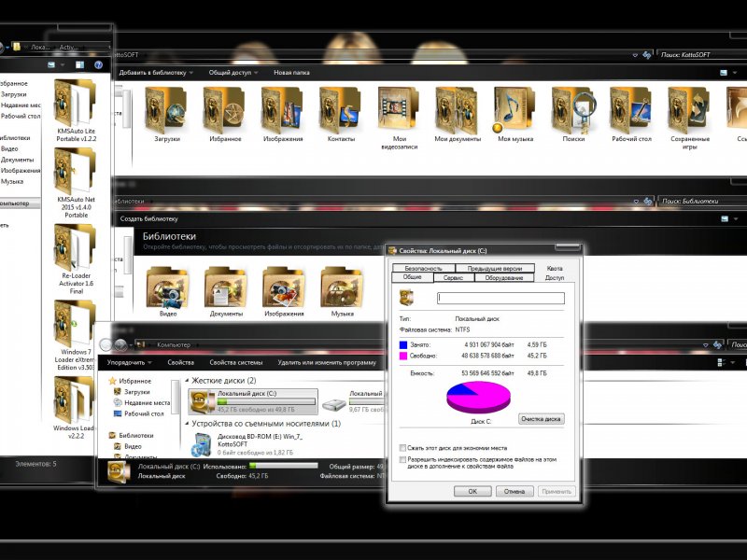747x560 pixels.
Task: Open the Моя музыка folder icon
Action: (x=515, y=110)
